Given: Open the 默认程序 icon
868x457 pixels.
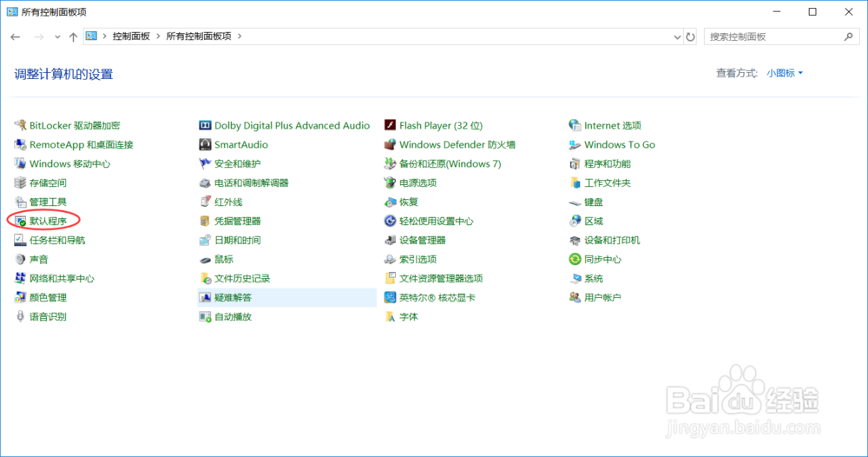Looking at the screenshot, I should tap(21, 221).
